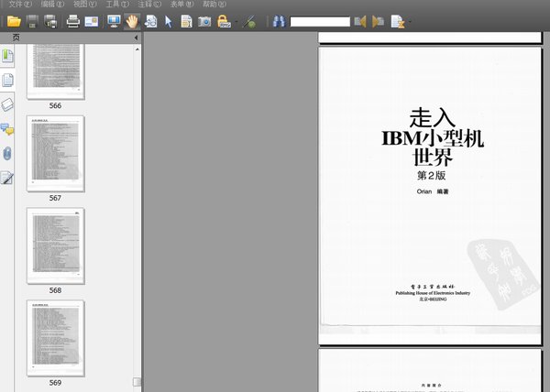Click the Open file folder icon
Viewport: 550px width, 392px height.
pos(14,20)
